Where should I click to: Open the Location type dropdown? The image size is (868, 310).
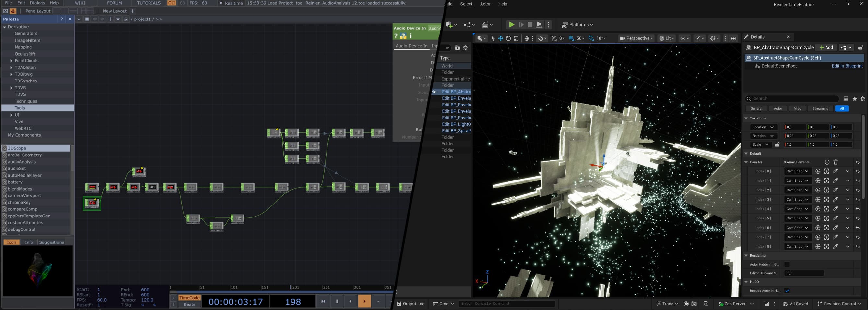[763, 127]
